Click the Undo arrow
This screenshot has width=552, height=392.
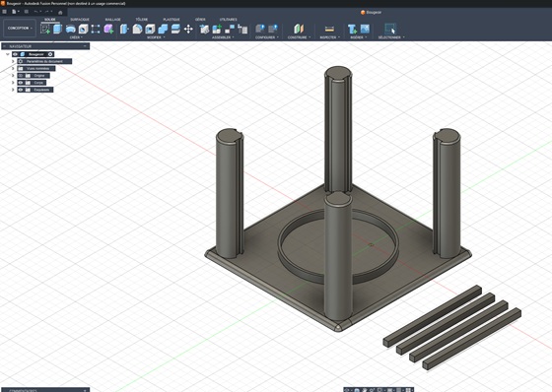36,12
